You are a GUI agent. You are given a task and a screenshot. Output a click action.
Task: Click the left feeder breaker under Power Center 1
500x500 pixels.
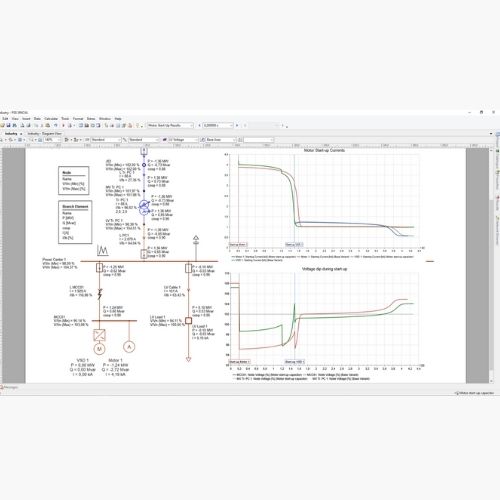pyautogui.click(x=99, y=268)
